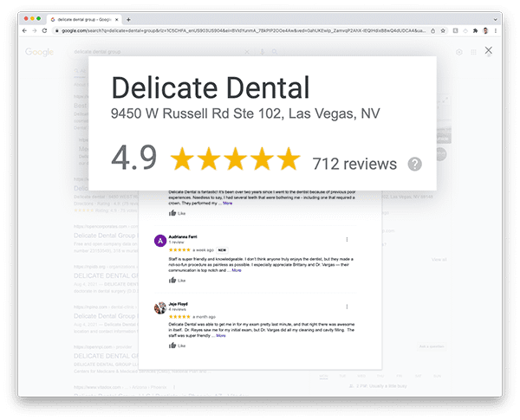Image resolution: width=520 pixels, height=420 pixels.
Task: Click the help question mark beside 712 reviews
Action: 414,164
